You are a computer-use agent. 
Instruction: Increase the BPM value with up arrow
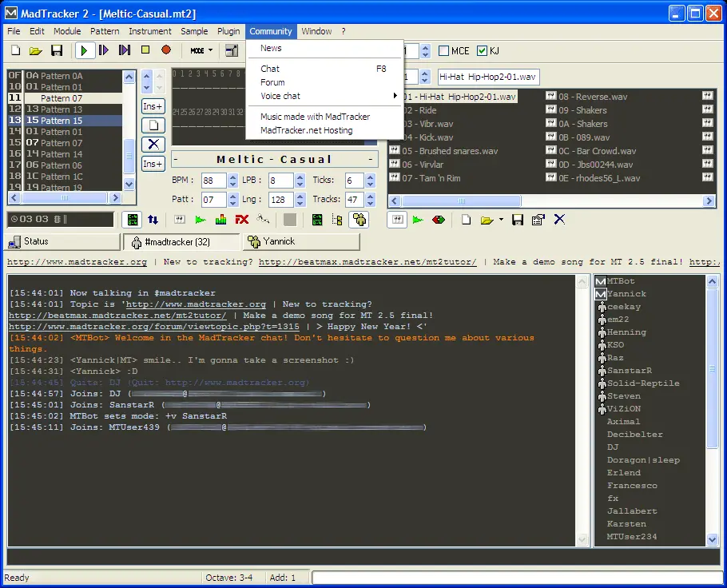tap(232, 177)
